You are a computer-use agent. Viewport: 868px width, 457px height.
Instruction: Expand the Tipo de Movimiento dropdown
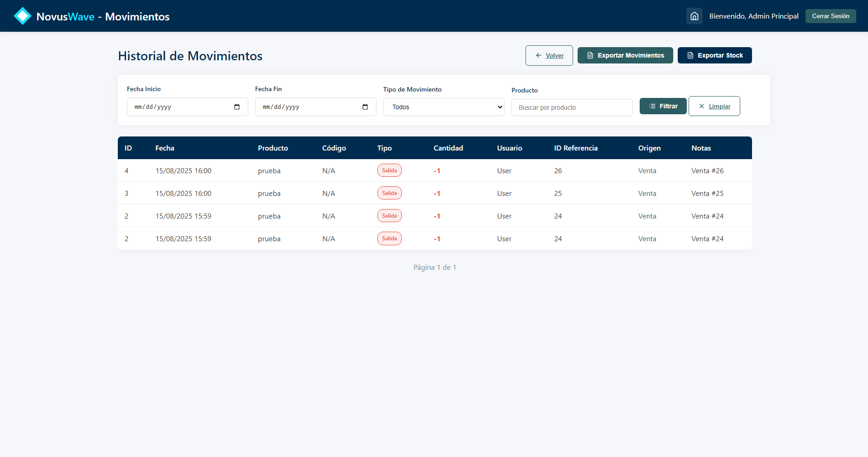(444, 107)
